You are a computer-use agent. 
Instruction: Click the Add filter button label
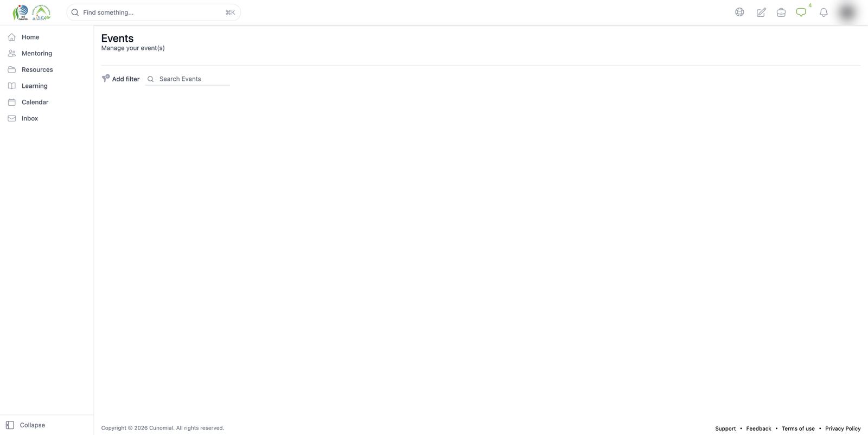point(126,79)
